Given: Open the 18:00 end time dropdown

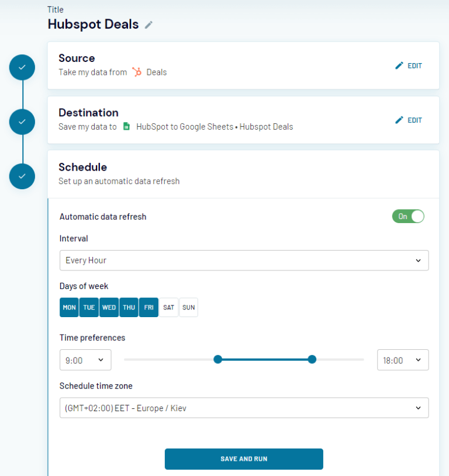Looking at the screenshot, I should (402, 360).
